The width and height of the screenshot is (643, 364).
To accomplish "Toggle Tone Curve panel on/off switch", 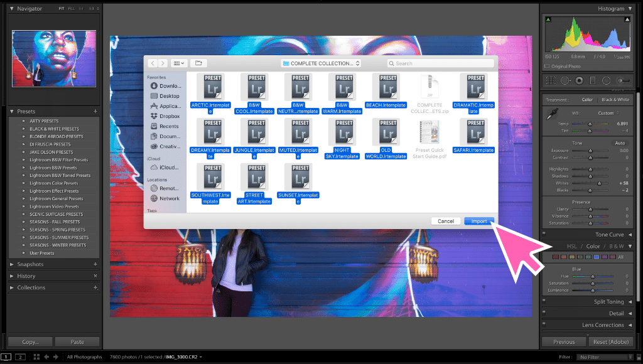I will point(544,233).
